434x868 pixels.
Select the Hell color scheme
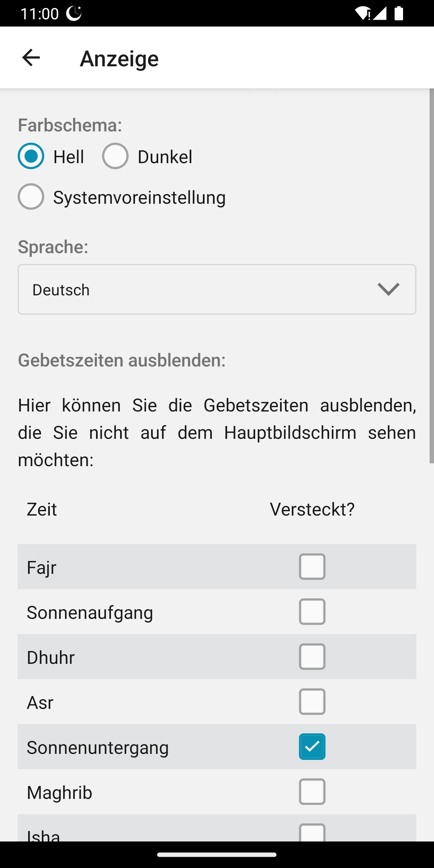coord(31,156)
